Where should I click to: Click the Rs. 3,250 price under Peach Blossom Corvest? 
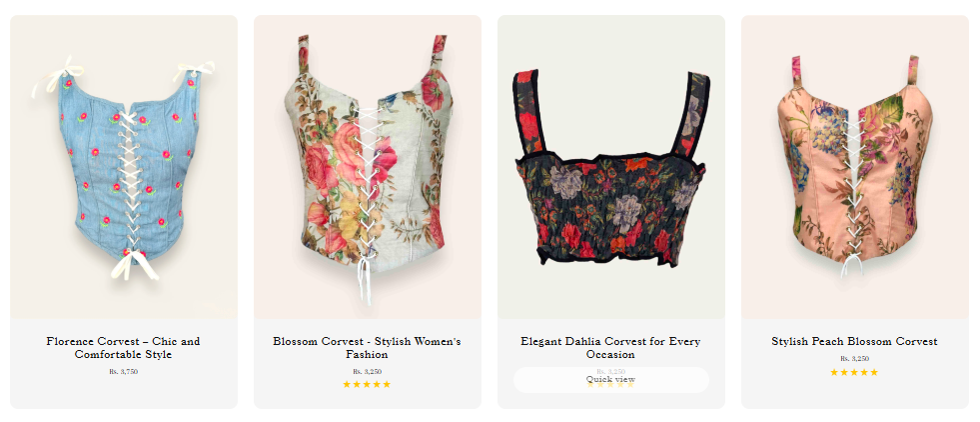coord(854,359)
